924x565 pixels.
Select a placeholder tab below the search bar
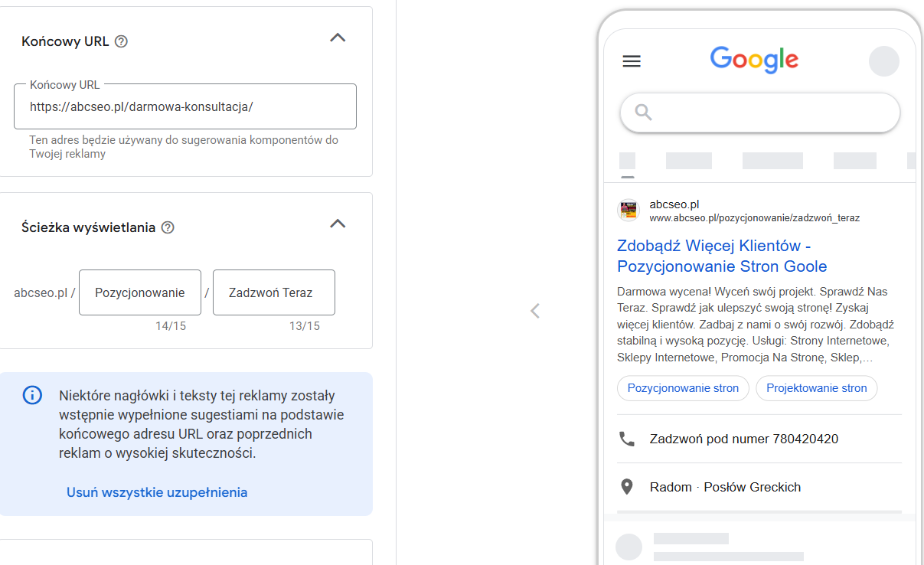pyautogui.click(x=688, y=161)
